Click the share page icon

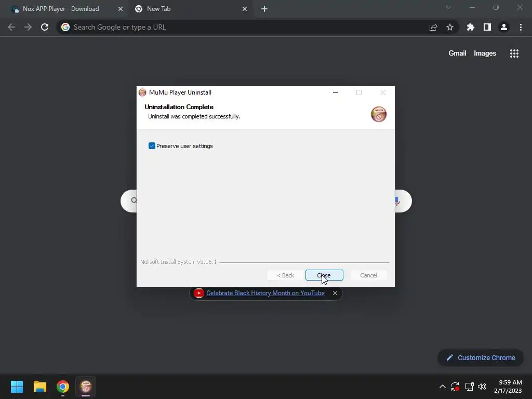click(x=433, y=27)
